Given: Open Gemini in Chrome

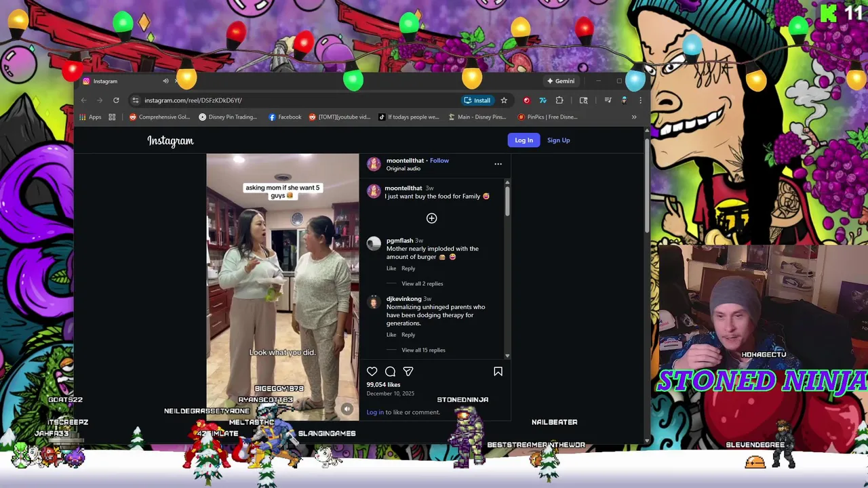Looking at the screenshot, I should (x=561, y=81).
